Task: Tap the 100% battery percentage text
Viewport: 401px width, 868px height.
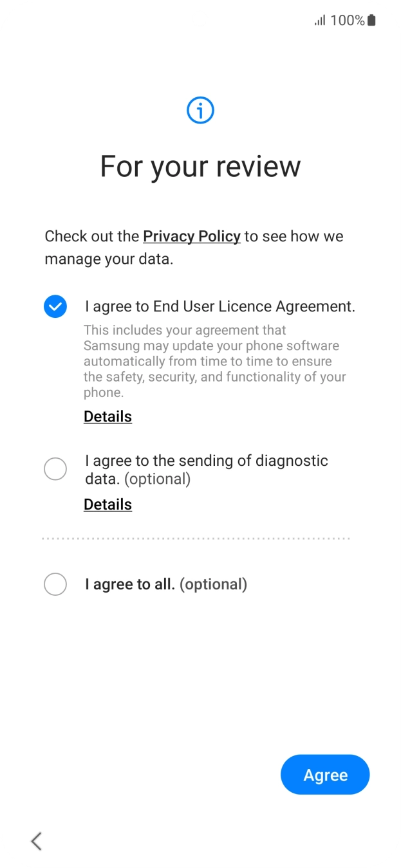Action: (347, 21)
